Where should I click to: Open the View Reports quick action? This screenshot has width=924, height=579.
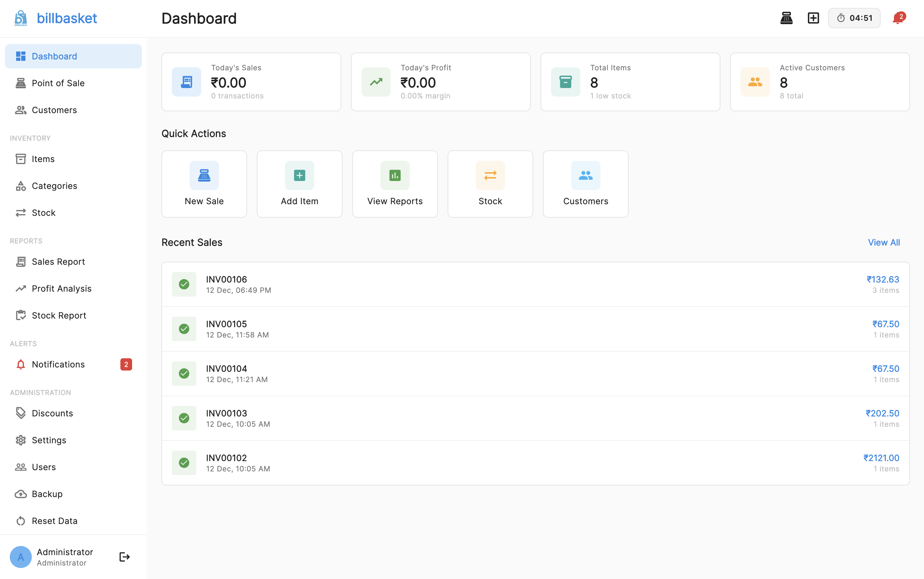[x=394, y=184]
